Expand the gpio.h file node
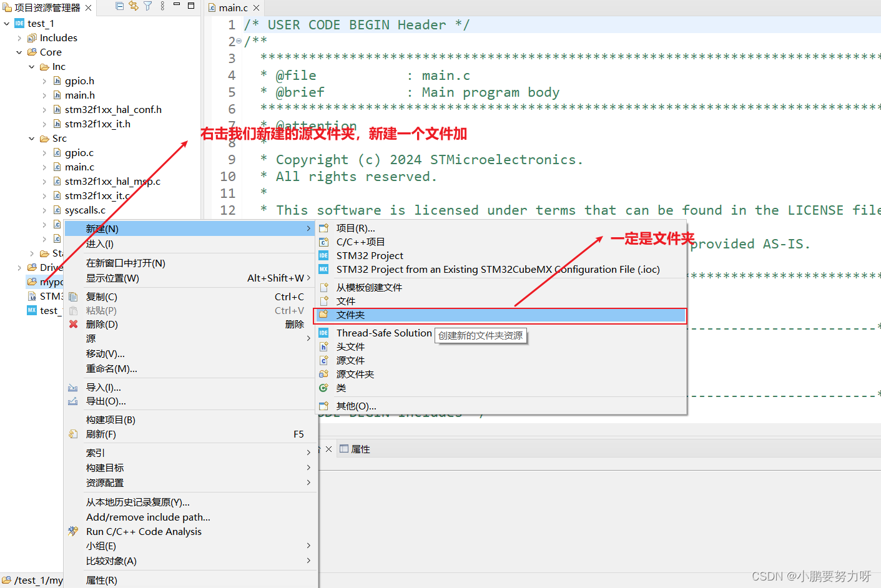The height and width of the screenshot is (588, 881). pos(44,81)
